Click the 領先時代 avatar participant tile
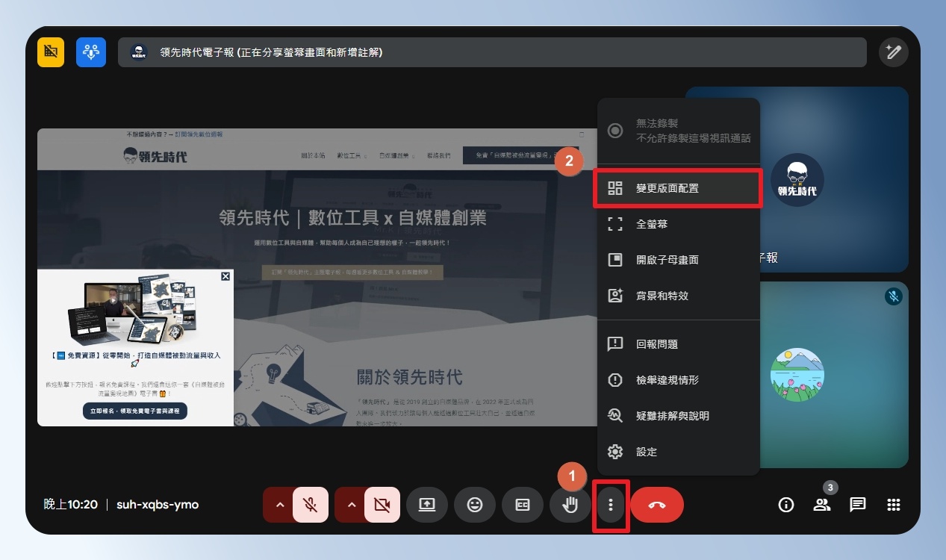This screenshot has width=946, height=560. [x=797, y=180]
